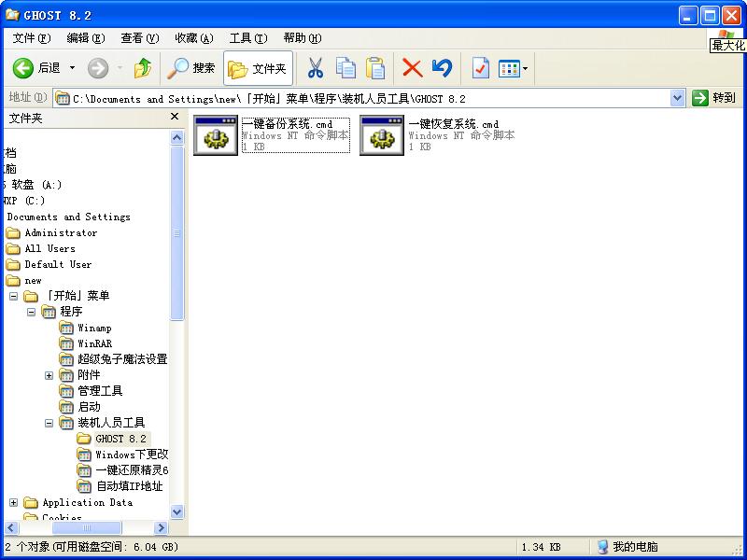Select the 一键恢复系统.cmd file icon
This screenshot has width=747, height=560.
pyautogui.click(x=382, y=135)
